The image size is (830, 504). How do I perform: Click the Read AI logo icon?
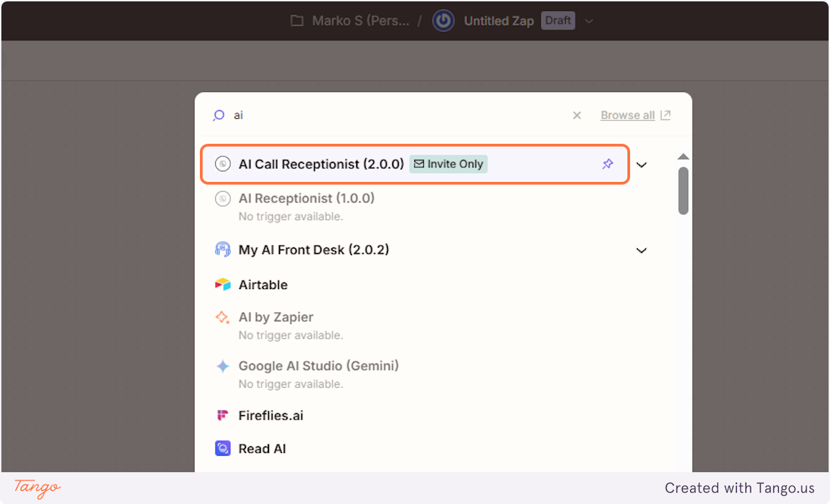coord(222,449)
